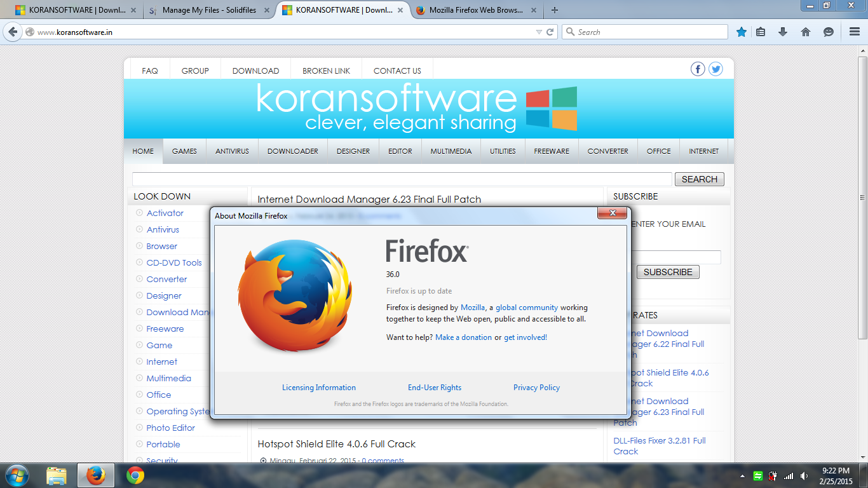Open the downloads arrow icon

(x=783, y=32)
